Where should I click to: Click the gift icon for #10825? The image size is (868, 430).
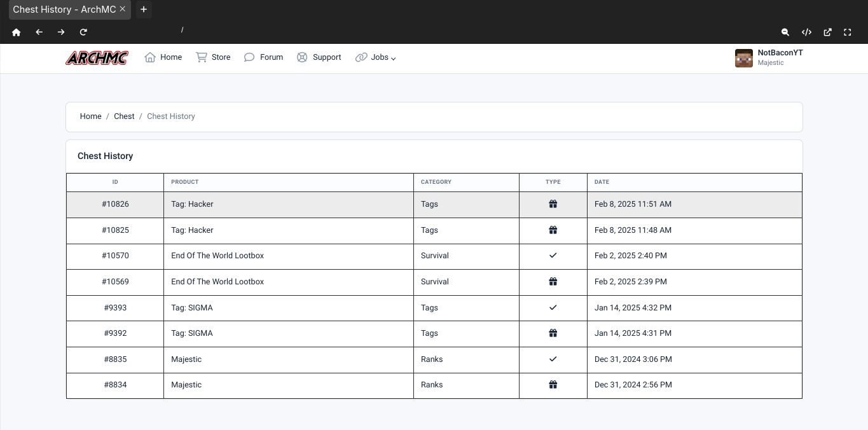click(553, 230)
